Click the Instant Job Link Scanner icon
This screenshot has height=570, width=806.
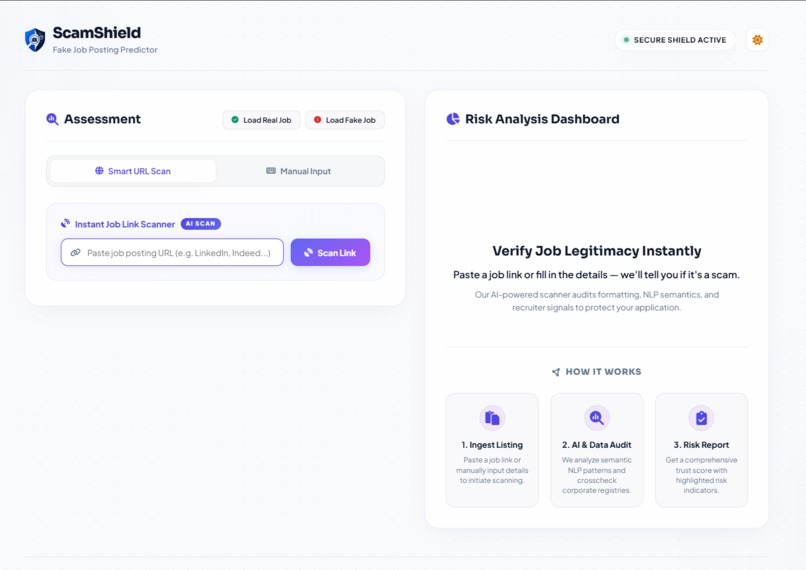(x=65, y=224)
